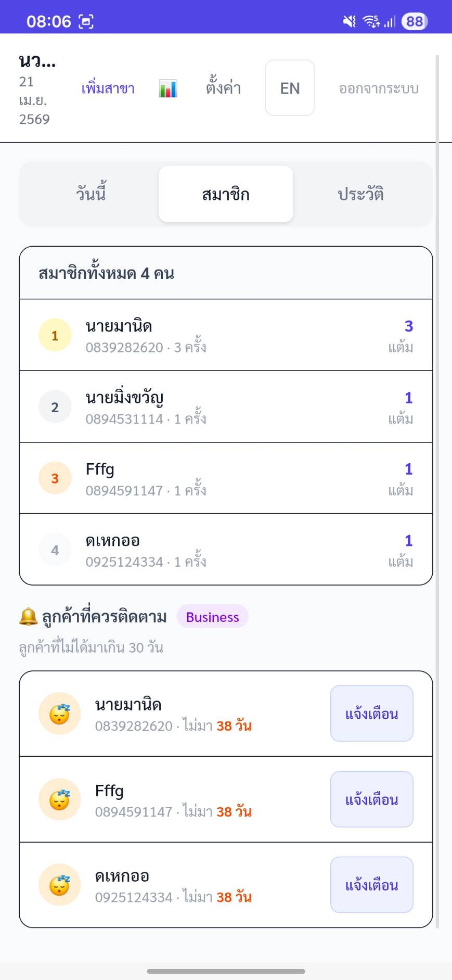Tap แจ้งเตือน button for นายมานิด
Image resolution: width=452 pixels, height=980 pixels.
[372, 714]
